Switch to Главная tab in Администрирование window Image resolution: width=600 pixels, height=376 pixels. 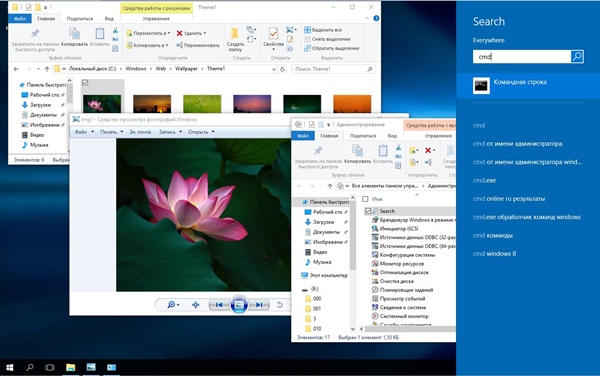point(329,136)
